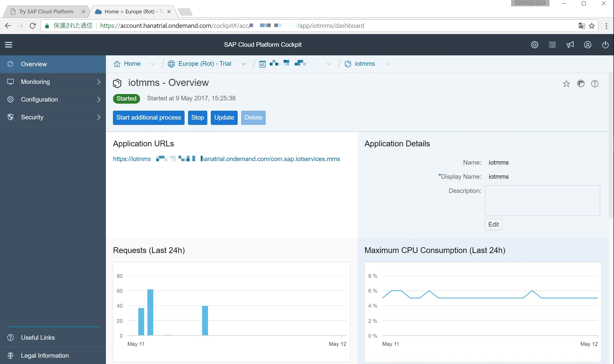The width and height of the screenshot is (614, 364).
Task: Open the user profile icon
Action: (x=587, y=45)
